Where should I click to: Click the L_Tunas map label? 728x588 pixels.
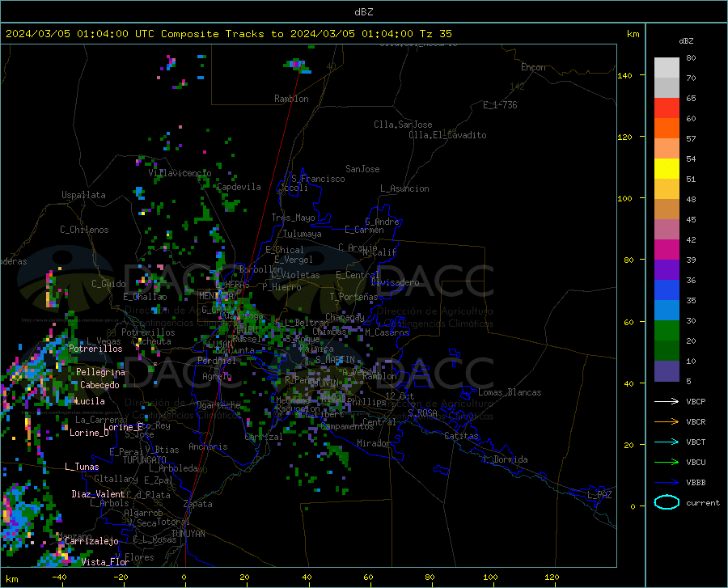82,467
